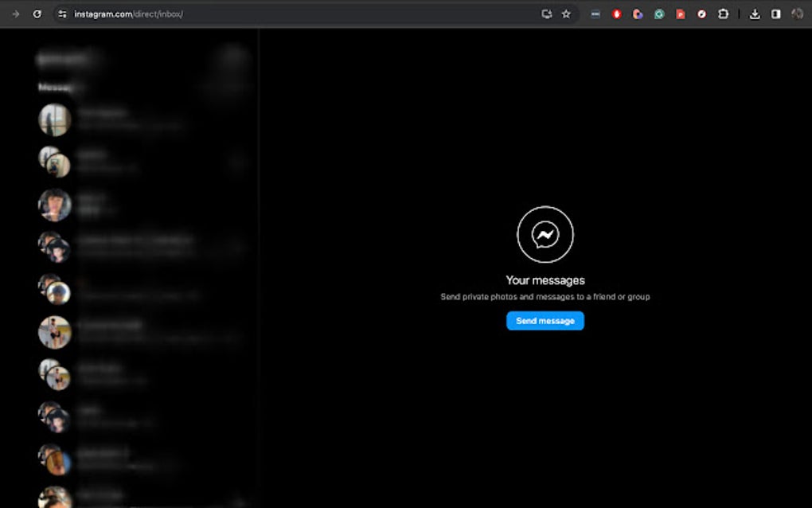Reload the Instagram page

pyautogui.click(x=37, y=14)
